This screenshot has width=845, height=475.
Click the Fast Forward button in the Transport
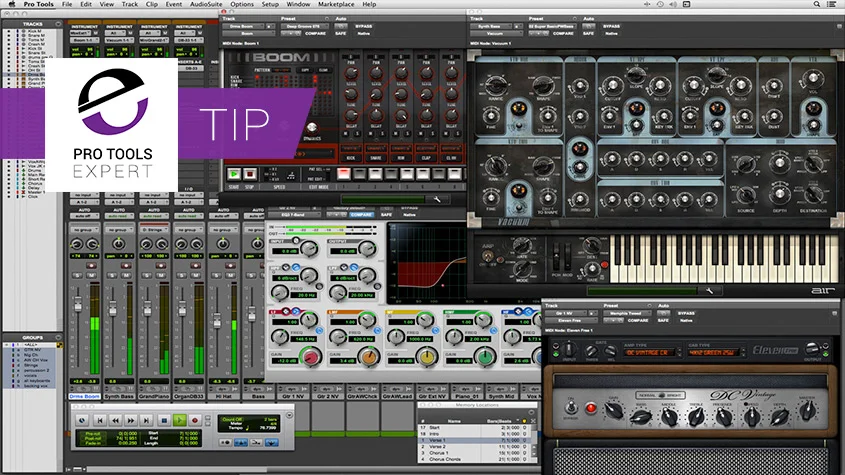131,419
